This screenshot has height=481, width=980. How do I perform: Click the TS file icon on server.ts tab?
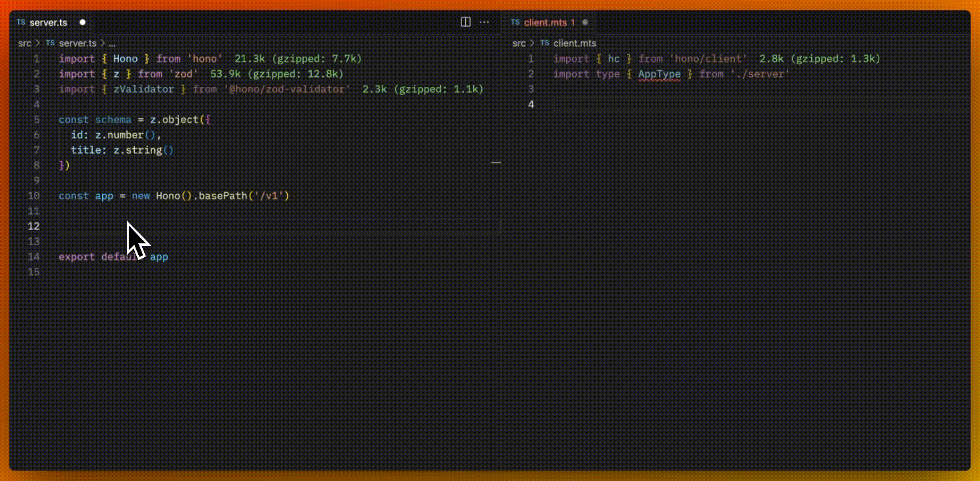(21, 22)
